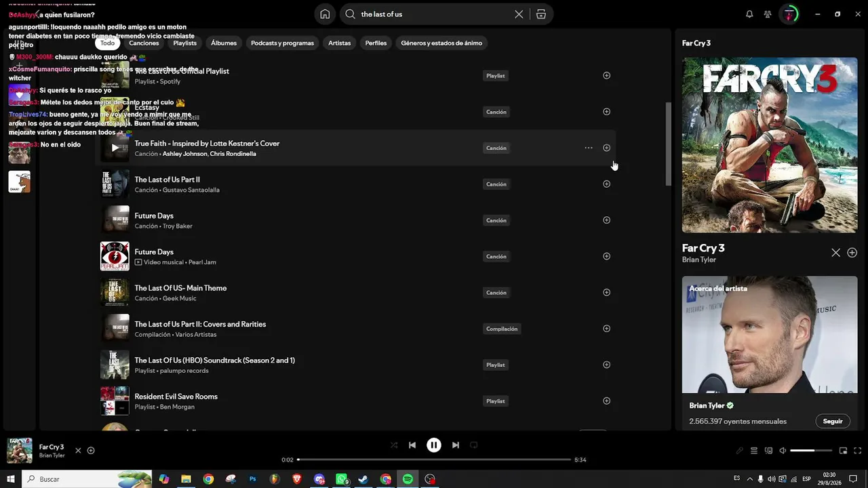Open Steam from the taskbar
868x488 pixels.
363,479
